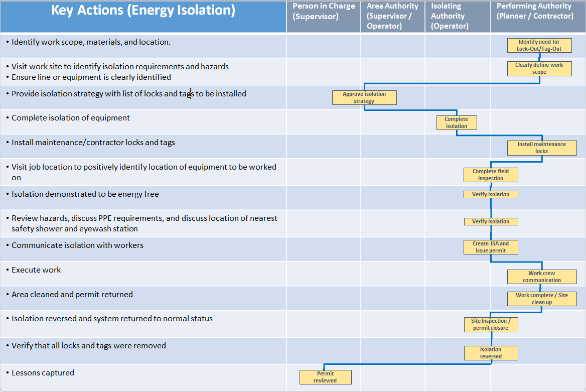Select the 'Clearly define work scope' box

539,69
